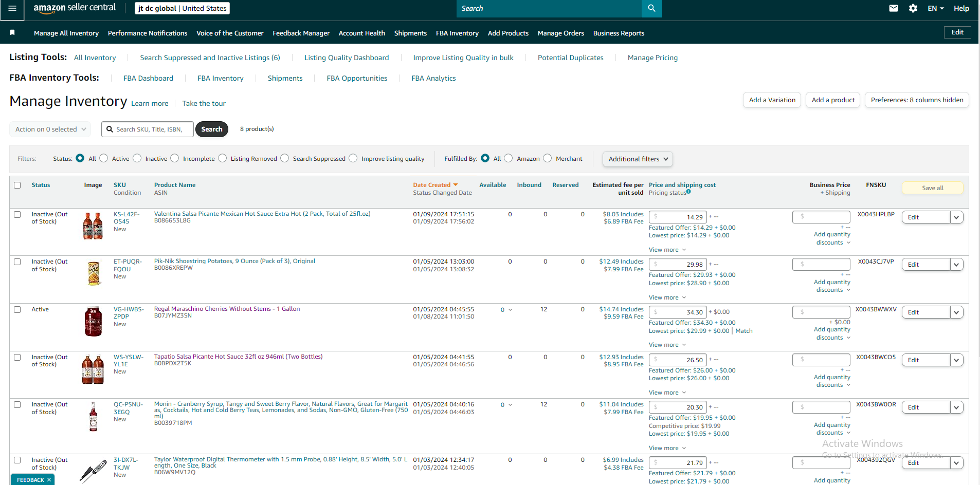Edit Business Price field for Pik-Nik Potatoes
Screen dimensions: 980x485
click(822, 265)
